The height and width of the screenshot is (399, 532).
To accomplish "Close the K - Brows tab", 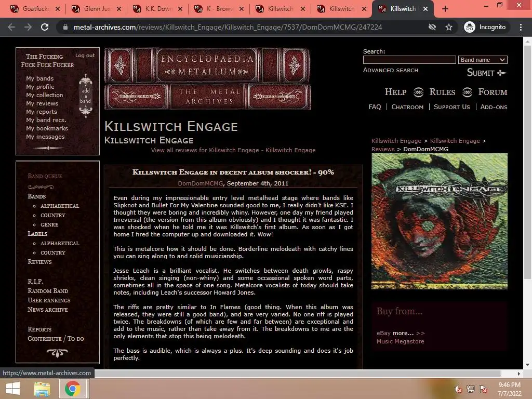I will (x=241, y=9).
